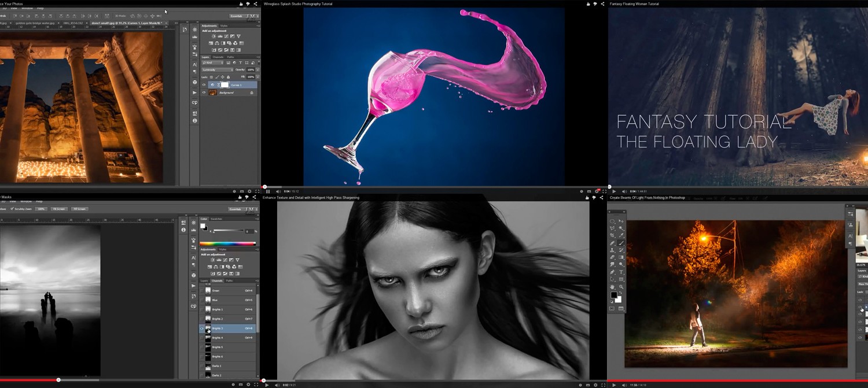Open the golden gate bridge document tab

click(x=36, y=24)
